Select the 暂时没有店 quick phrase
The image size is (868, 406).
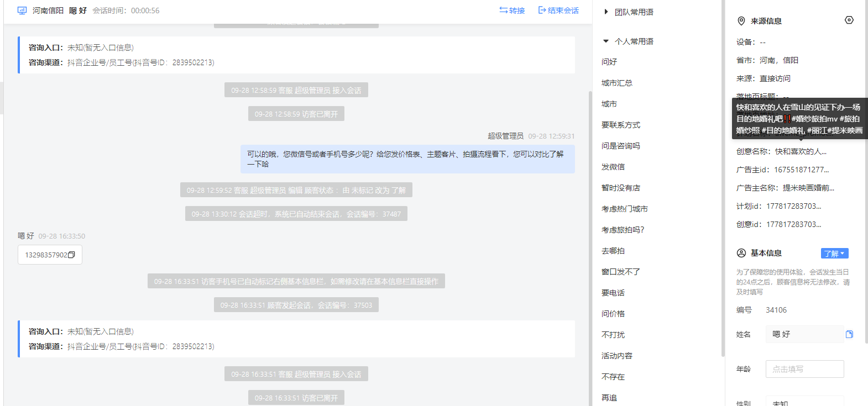pyautogui.click(x=621, y=188)
